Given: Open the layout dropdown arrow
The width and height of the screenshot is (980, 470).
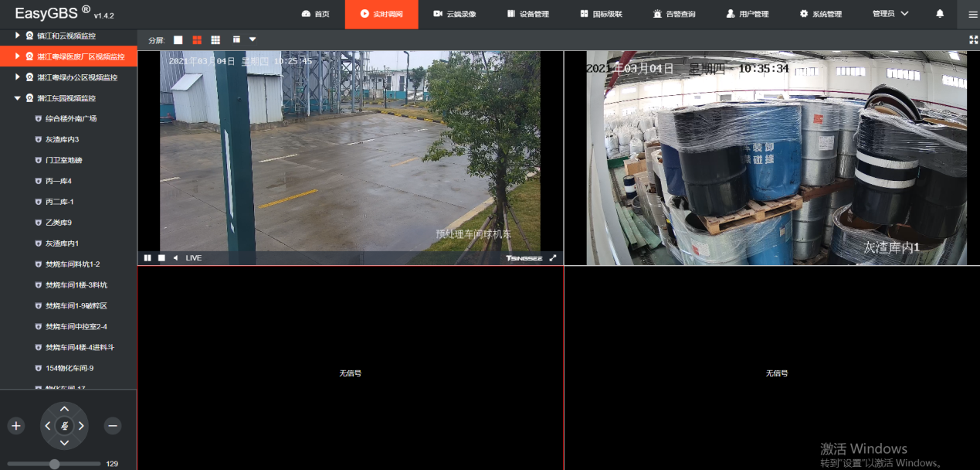Looking at the screenshot, I should pyautogui.click(x=253, y=39).
